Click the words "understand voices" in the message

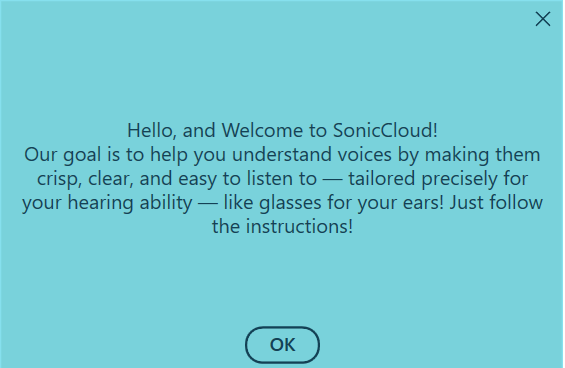point(312,155)
